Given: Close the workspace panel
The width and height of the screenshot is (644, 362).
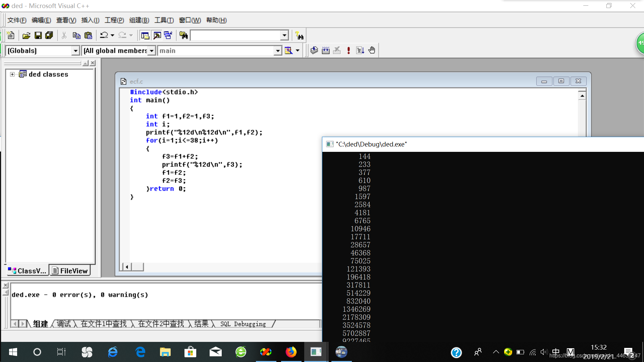Looking at the screenshot, I should pyautogui.click(x=93, y=63).
